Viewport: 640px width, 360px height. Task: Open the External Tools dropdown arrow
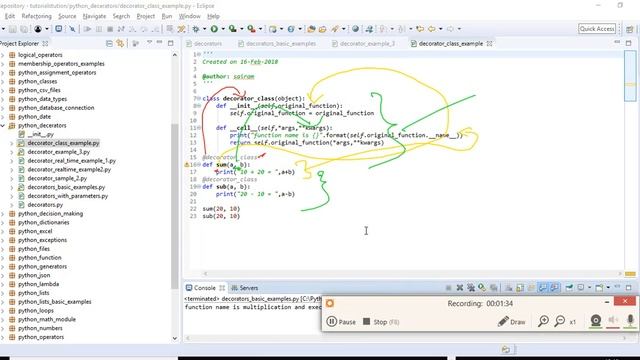tap(260, 29)
